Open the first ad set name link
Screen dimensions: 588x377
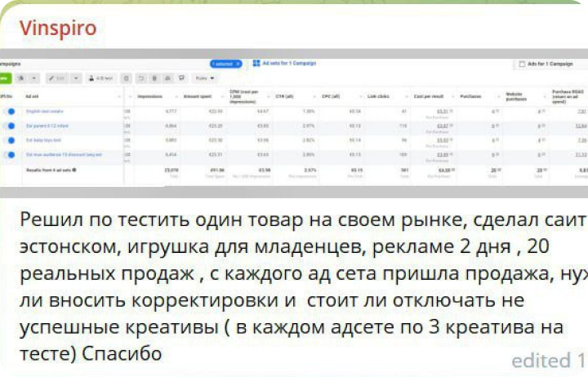[42, 111]
